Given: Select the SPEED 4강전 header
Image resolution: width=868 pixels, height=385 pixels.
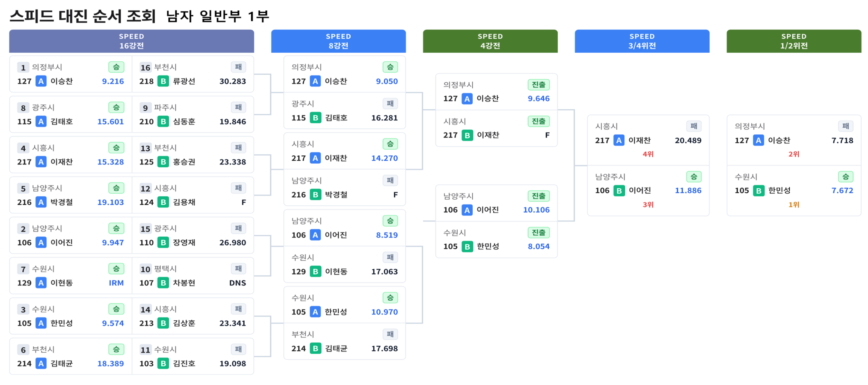Looking at the screenshot, I should point(490,41).
